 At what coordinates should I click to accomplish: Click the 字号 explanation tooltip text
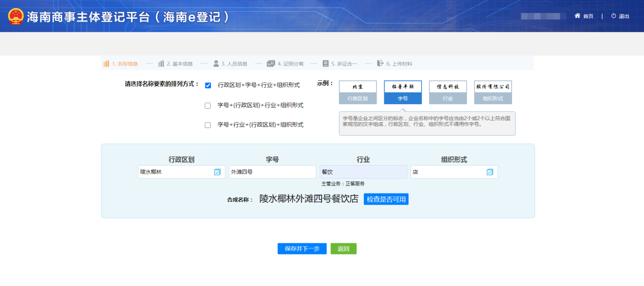click(427, 120)
